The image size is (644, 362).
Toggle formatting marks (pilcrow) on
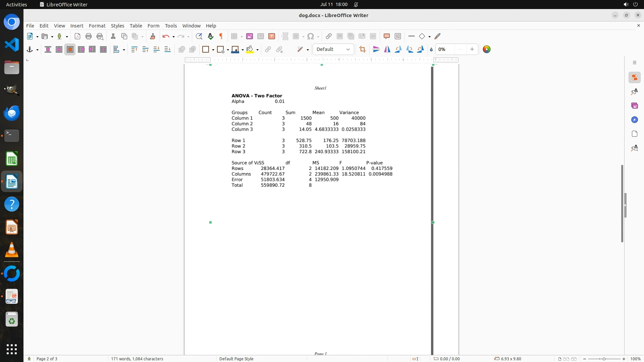pos(221,36)
